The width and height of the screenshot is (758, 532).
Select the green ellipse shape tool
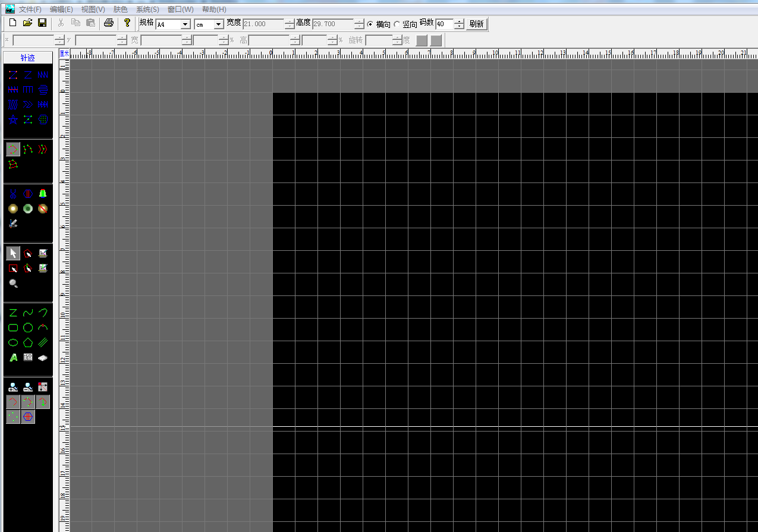[x=13, y=342]
